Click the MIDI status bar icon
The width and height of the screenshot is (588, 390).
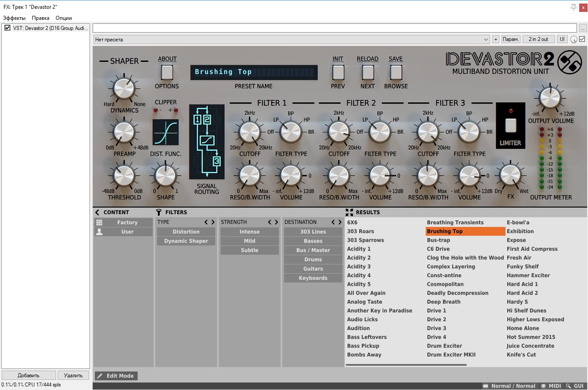(x=543, y=386)
